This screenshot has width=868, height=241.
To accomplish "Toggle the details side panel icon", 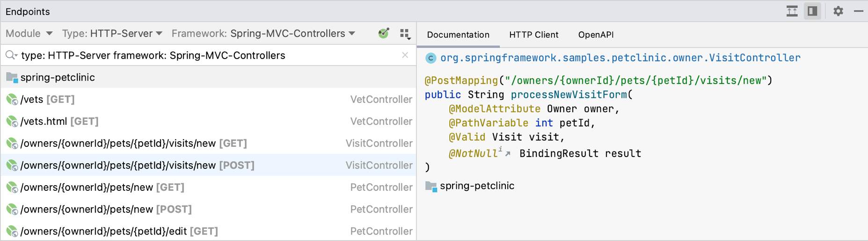I will tap(813, 11).
